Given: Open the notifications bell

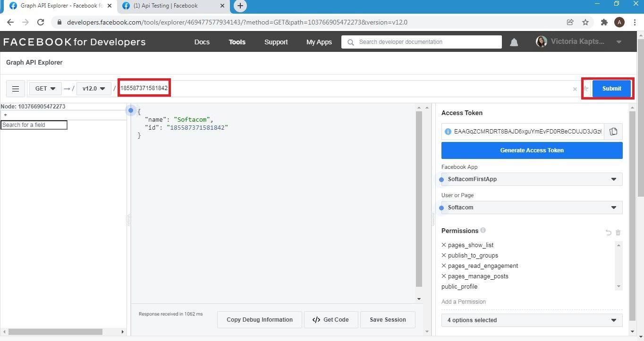Looking at the screenshot, I should 514,42.
